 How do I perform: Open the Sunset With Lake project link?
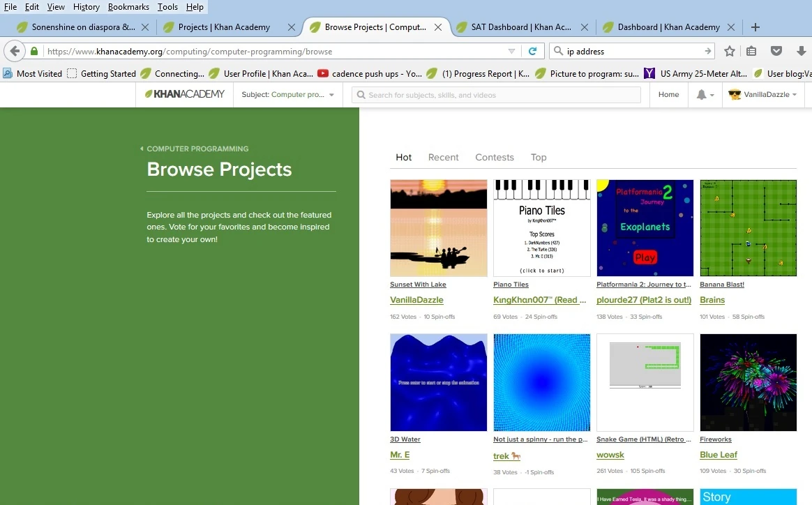(x=418, y=285)
